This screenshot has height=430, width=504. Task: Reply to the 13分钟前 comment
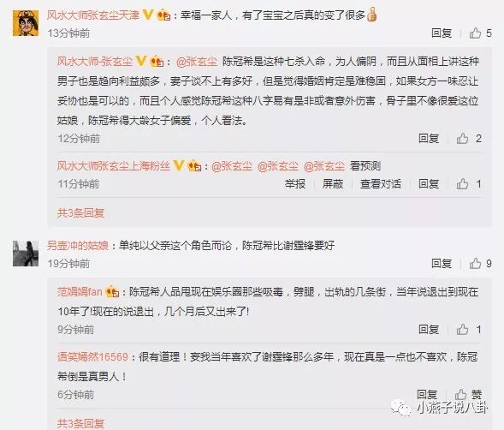442,33
